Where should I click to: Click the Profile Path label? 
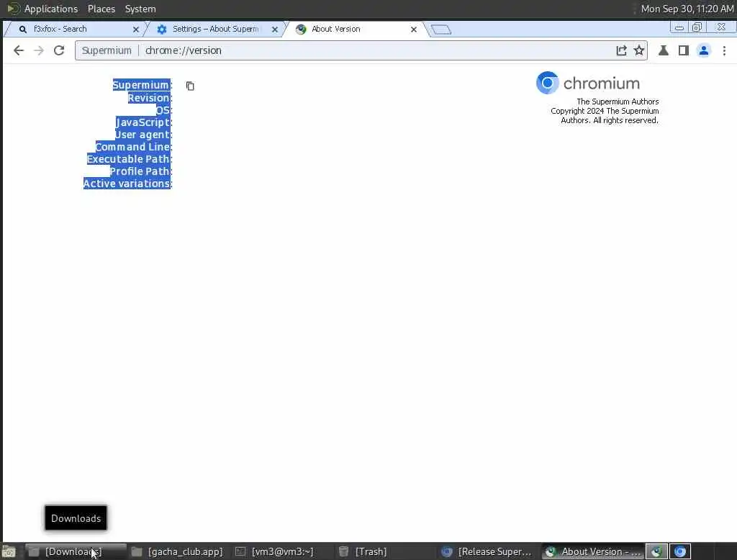coord(140,171)
